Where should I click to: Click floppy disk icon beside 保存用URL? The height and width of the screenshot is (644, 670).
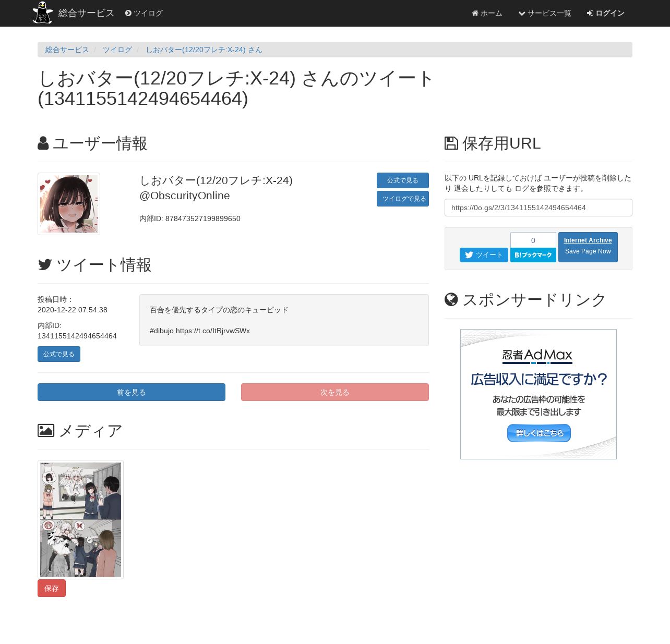point(451,143)
